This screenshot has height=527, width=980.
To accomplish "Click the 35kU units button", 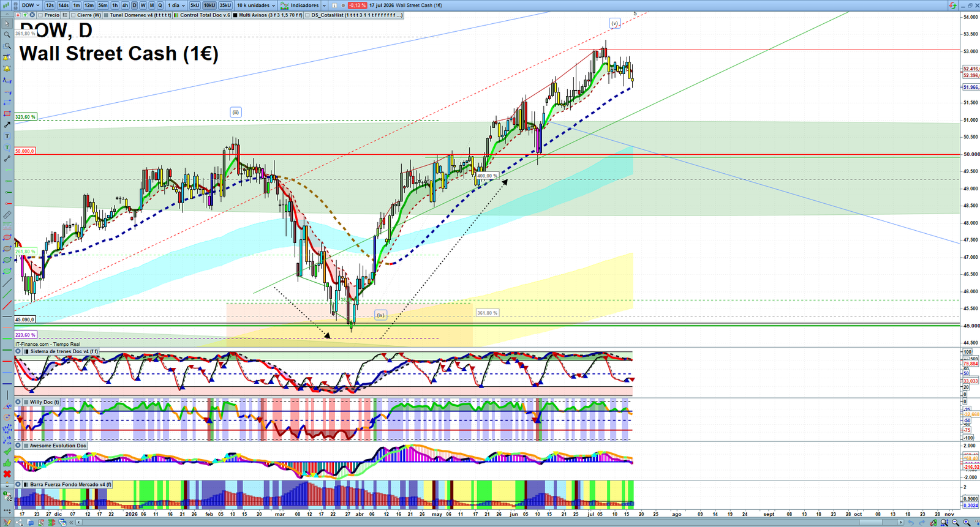I will [225, 6].
